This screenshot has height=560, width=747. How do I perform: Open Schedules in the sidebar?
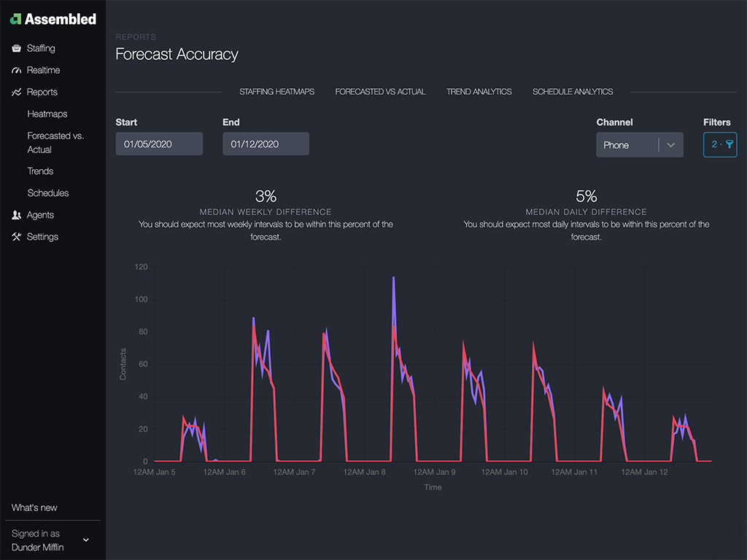pyautogui.click(x=48, y=192)
